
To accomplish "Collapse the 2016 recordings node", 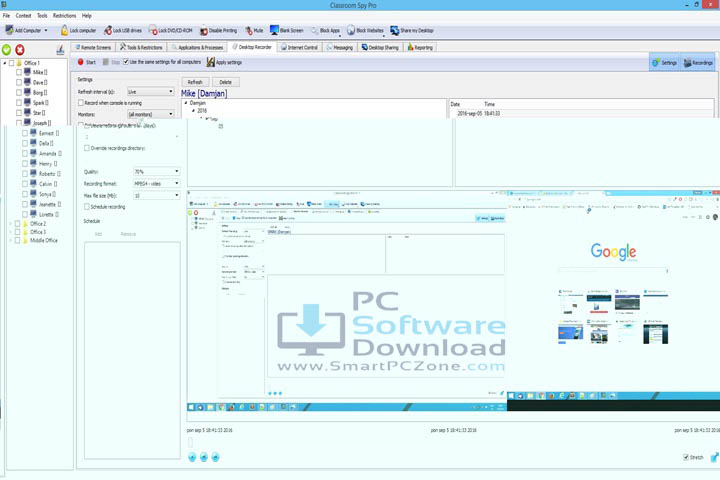I will coord(193,111).
